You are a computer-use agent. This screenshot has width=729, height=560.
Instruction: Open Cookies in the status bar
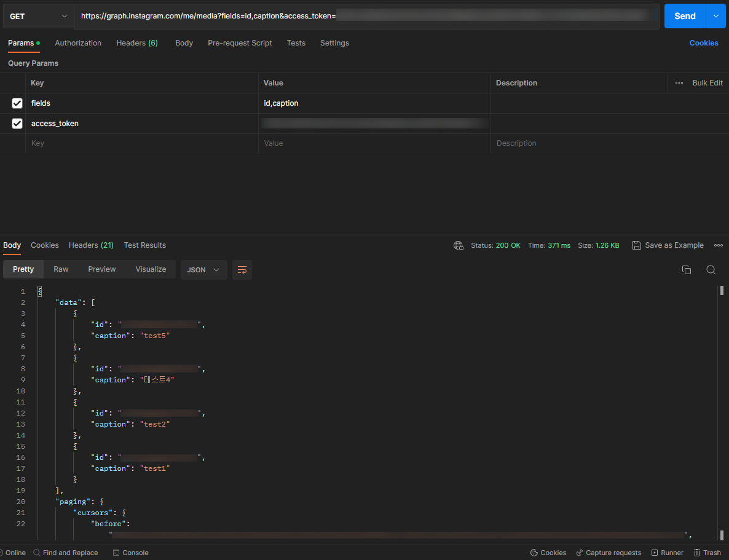click(548, 553)
